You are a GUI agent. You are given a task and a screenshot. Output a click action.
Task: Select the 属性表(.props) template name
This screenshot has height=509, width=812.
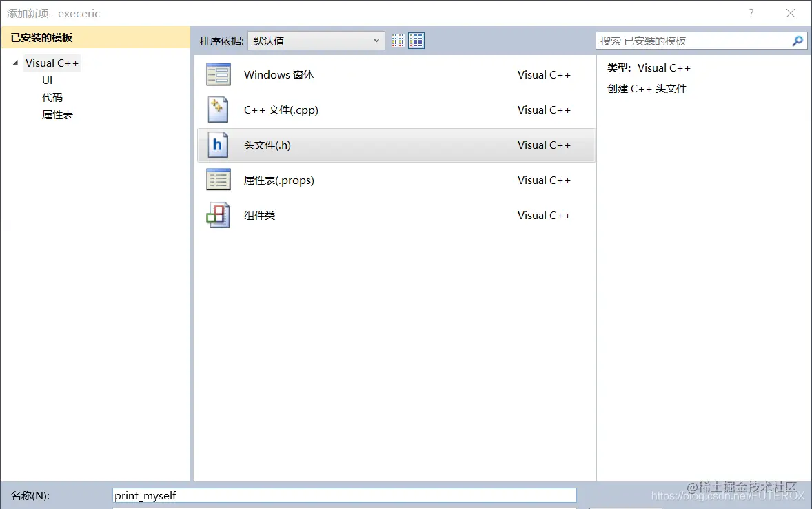(279, 180)
